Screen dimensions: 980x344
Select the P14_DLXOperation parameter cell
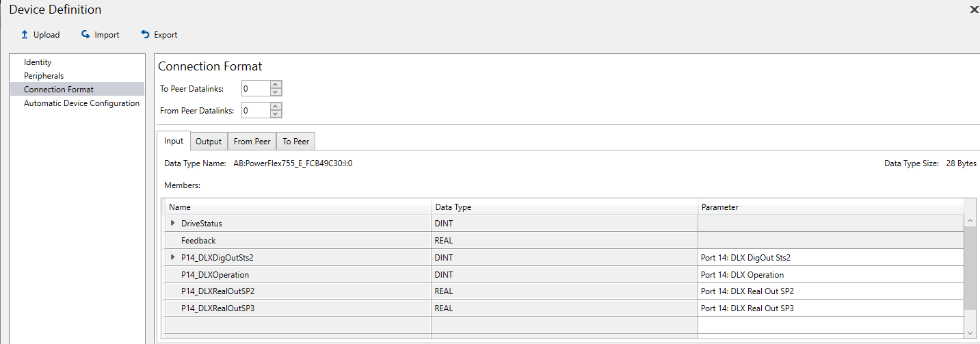click(x=831, y=274)
